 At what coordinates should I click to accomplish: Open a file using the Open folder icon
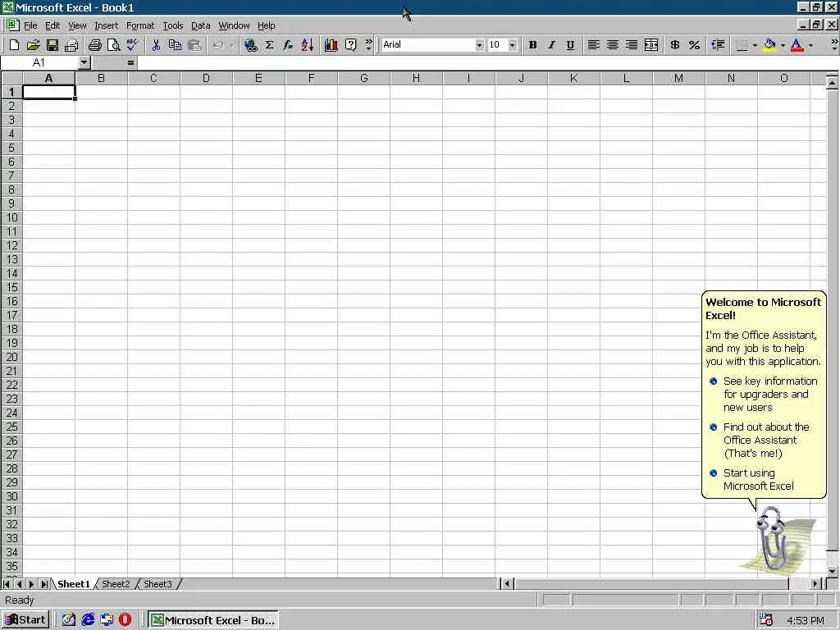tap(33, 46)
